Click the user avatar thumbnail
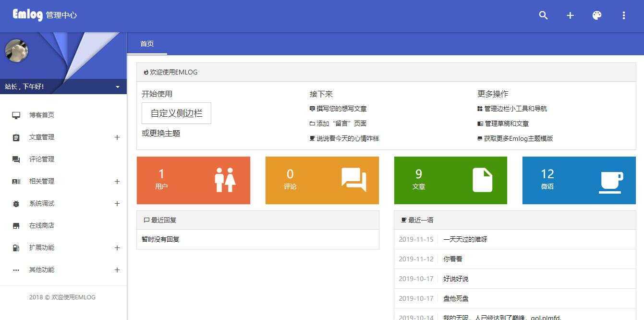The image size is (644, 320). pos(16,50)
